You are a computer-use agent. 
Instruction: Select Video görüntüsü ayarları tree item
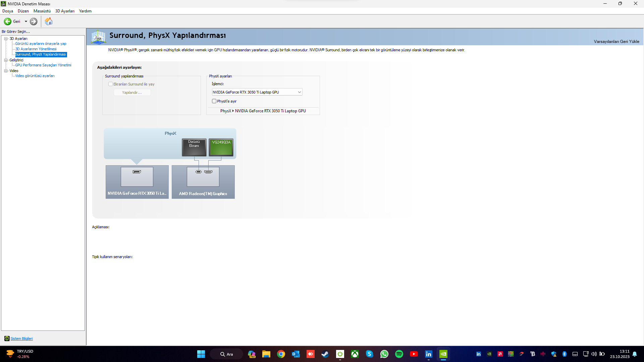tap(35, 76)
